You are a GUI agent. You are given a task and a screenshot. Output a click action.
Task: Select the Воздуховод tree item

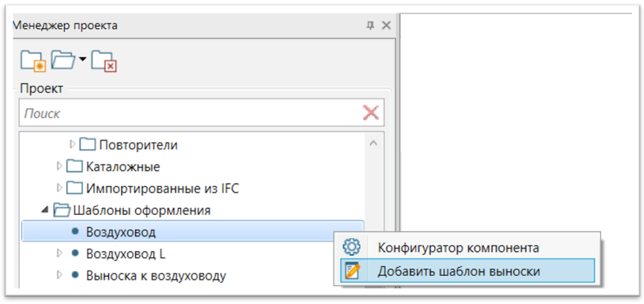192,232
